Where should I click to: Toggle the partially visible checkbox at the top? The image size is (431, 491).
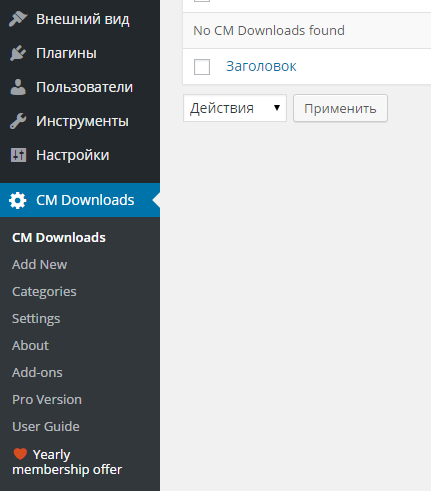coord(202,1)
